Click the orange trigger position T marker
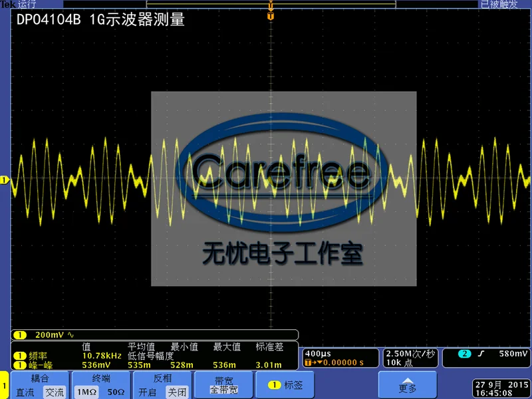 point(271,16)
